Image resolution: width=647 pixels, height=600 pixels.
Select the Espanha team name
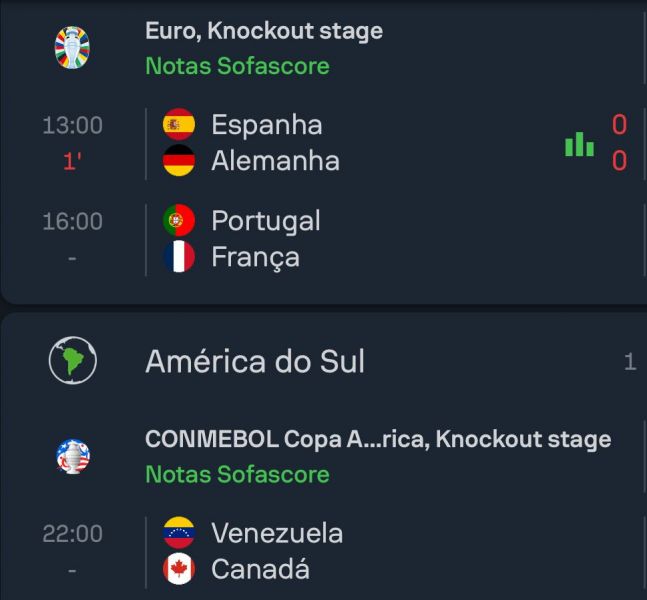(267, 125)
